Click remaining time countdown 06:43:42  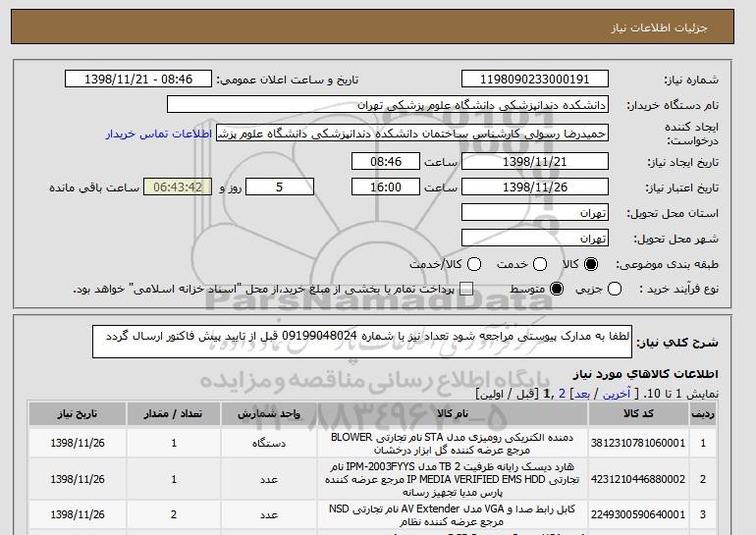tap(178, 187)
